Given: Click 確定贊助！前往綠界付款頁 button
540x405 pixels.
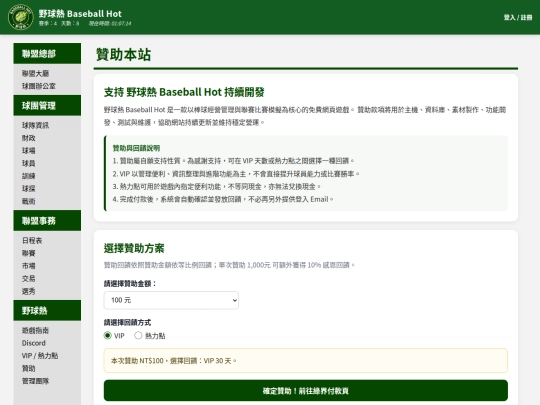Looking at the screenshot, I should pyautogui.click(x=306, y=391).
